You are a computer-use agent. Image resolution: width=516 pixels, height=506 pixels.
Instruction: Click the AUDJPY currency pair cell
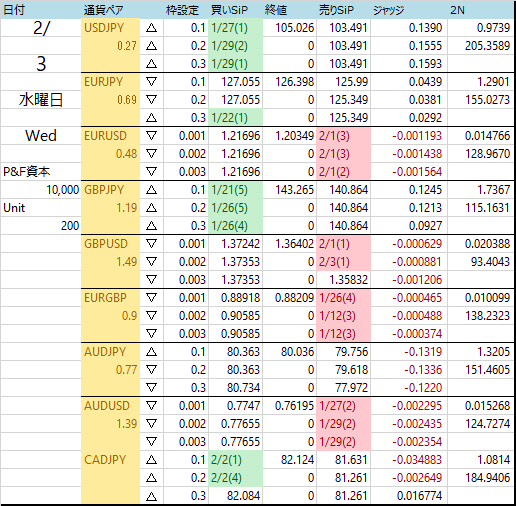[x=110, y=352]
